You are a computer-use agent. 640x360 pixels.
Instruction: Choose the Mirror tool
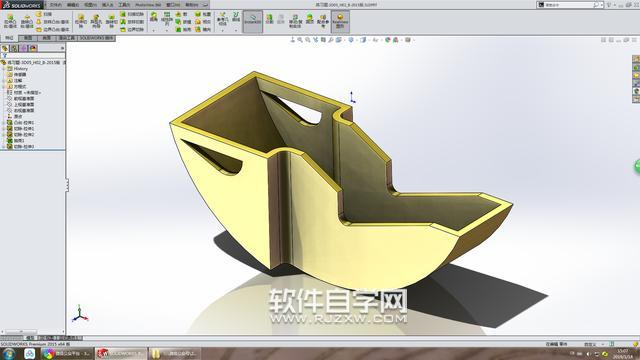[x=203, y=29]
